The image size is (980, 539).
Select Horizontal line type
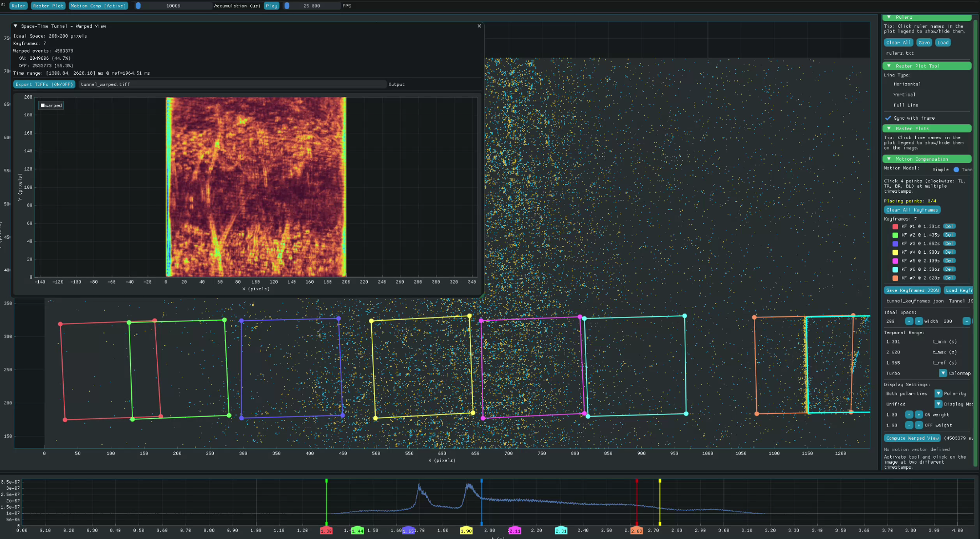pos(907,84)
